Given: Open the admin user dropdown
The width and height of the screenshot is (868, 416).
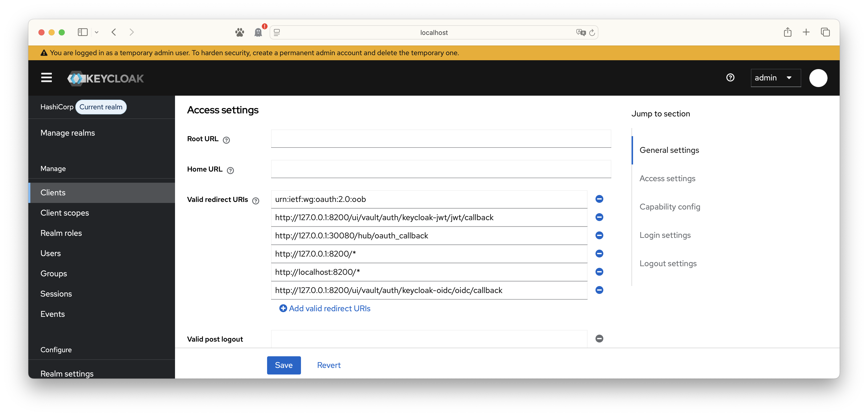Looking at the screenshot, I should [x=775, y=78].
